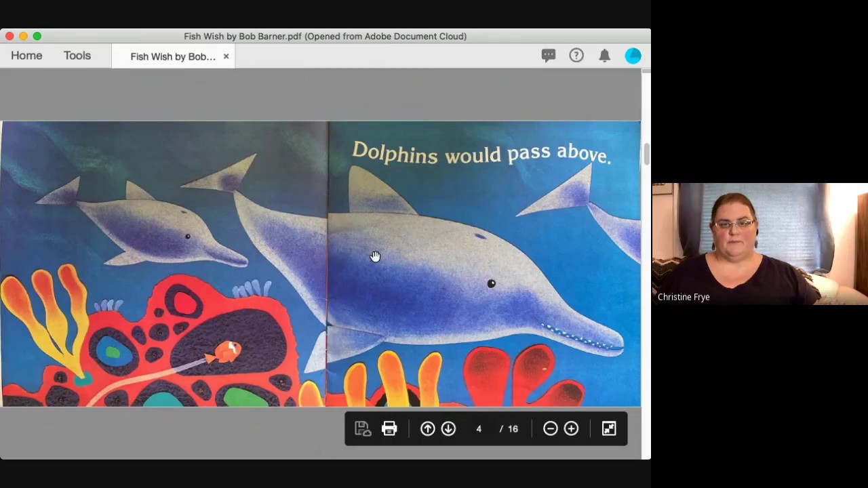868x488 pixels.
Task: Open the blue account profile avatar
Action: pyautogui.click(x=633, y=56)
